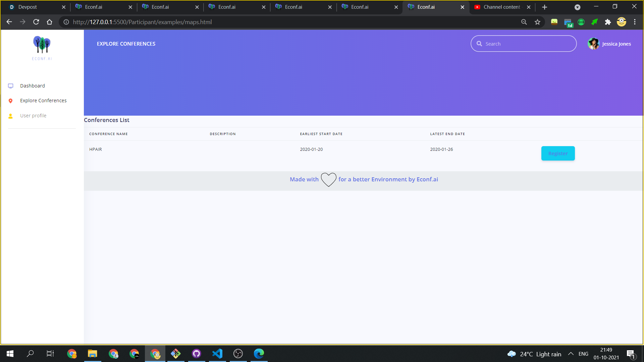Open Chrome three-dot menu
This screenshot has height=362, width=644.
point(635,22)
